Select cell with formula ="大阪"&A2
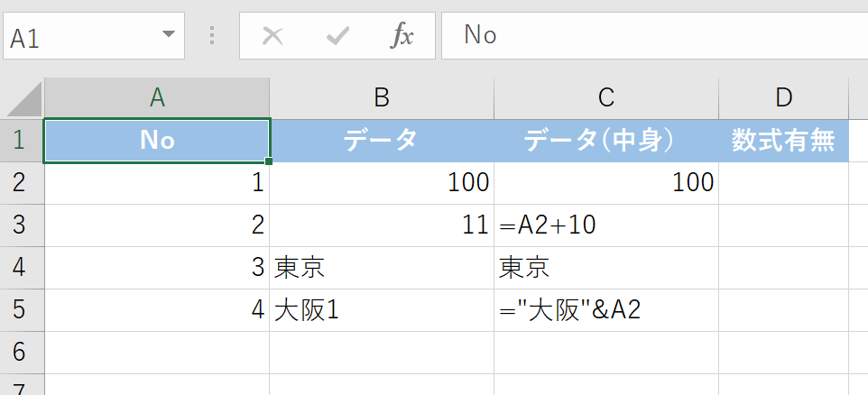Viewport: 868px width, 395px height. 606,310
